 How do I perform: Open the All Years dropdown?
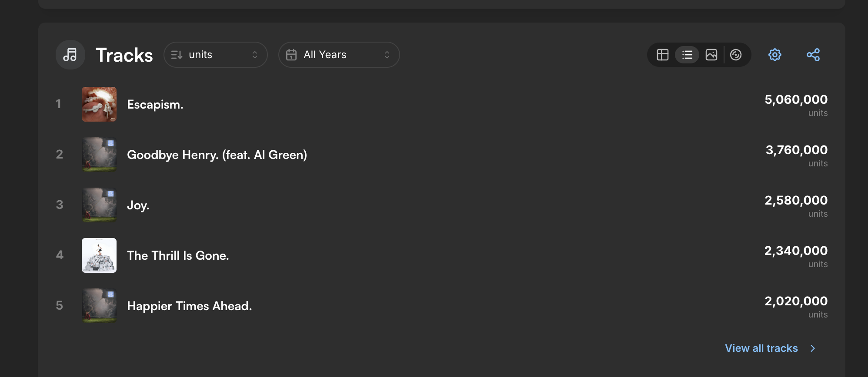point(339,55)
